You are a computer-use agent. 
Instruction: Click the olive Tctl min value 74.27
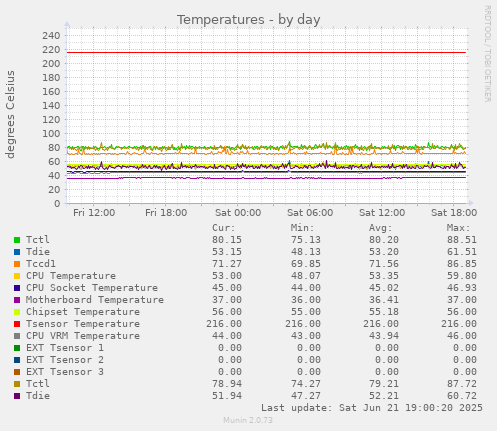click(306, 384)
